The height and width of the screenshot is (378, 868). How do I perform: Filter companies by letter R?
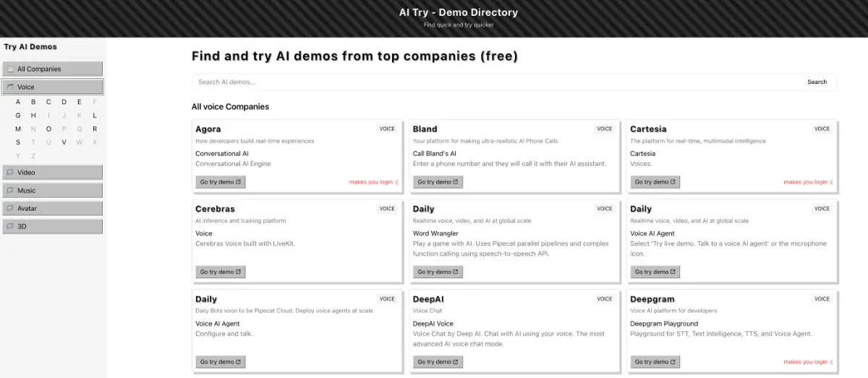coord(95,129)
